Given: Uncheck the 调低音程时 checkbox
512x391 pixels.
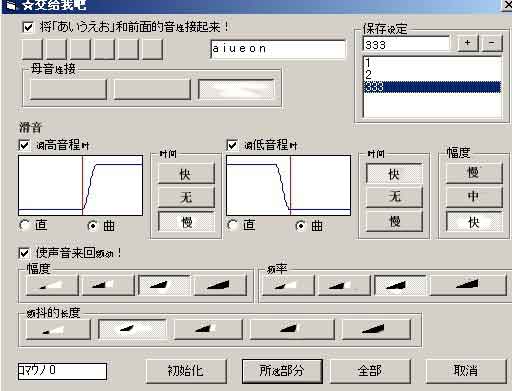Looking at the screenshot, I should [232, 145].
